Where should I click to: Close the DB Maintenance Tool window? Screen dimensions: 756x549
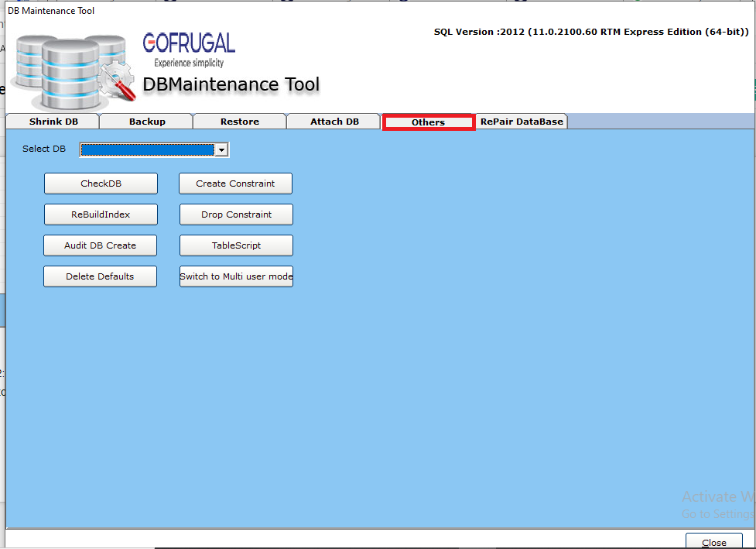coord(713,542)
